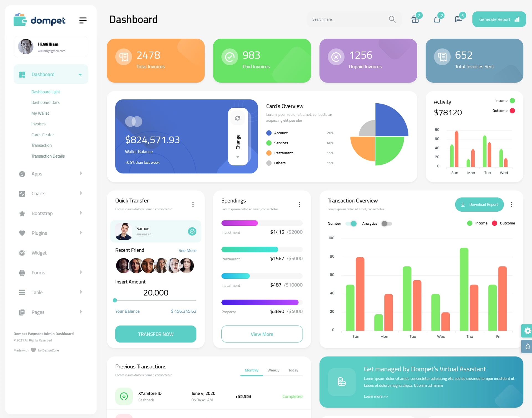Toggle the card Change switch in wallet section
Image resolution: width=532 pixels, height=418 pixels.
(238, 135)
